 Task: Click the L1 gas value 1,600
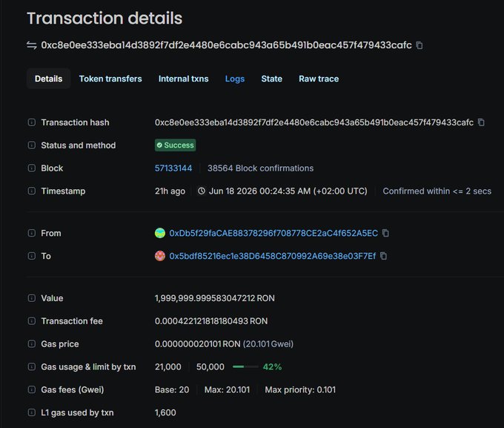coord(165,412)
